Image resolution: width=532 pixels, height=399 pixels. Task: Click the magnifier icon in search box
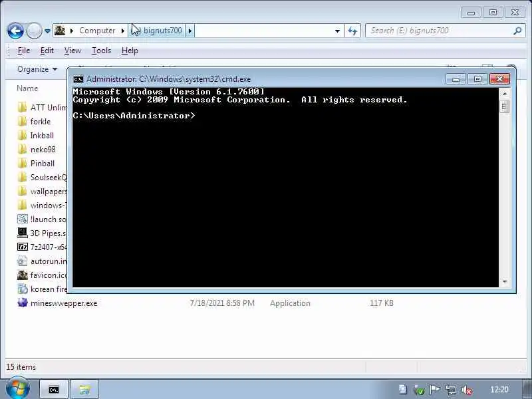pyautogui.click(x=517, y=31)
